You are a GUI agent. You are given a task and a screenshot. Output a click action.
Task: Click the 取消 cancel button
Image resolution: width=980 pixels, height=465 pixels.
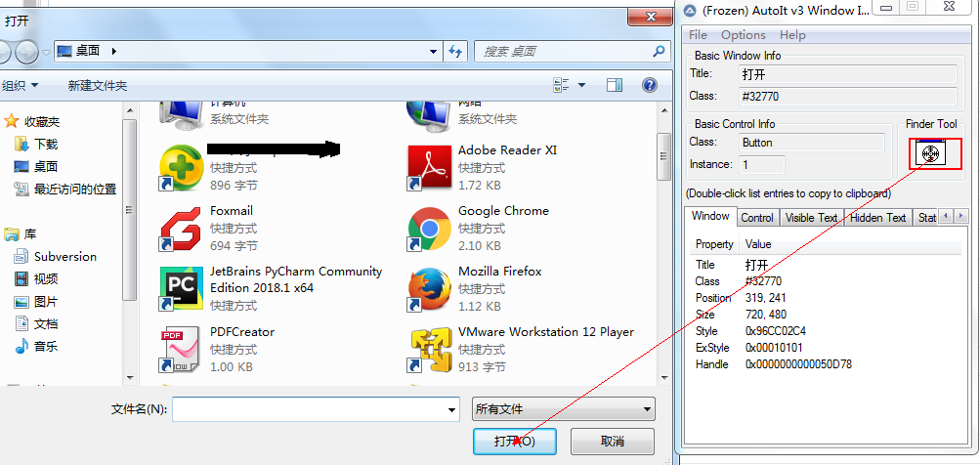tap(613, 441)
